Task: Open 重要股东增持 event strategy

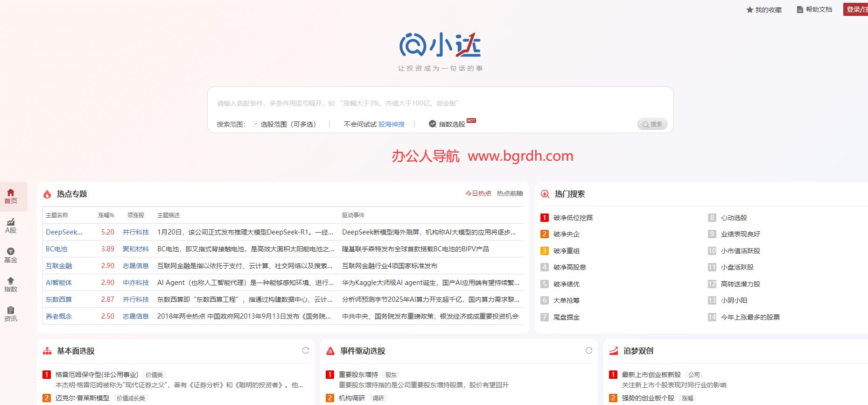Action: click(x=358, y=375)
